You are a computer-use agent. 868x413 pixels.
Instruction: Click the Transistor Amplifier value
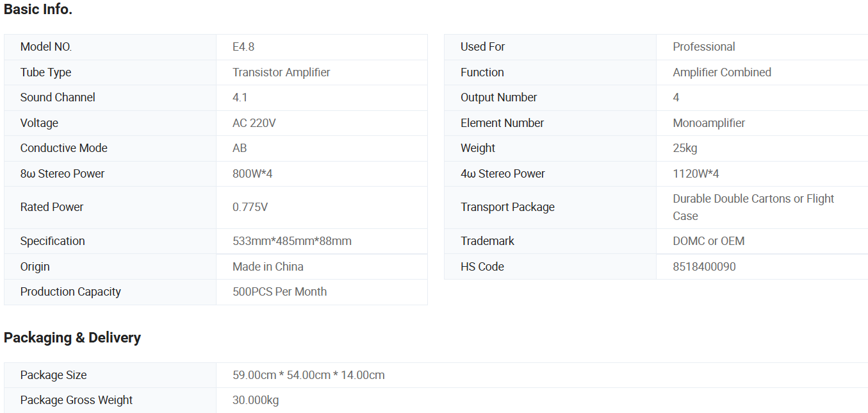tap(281, 72)
